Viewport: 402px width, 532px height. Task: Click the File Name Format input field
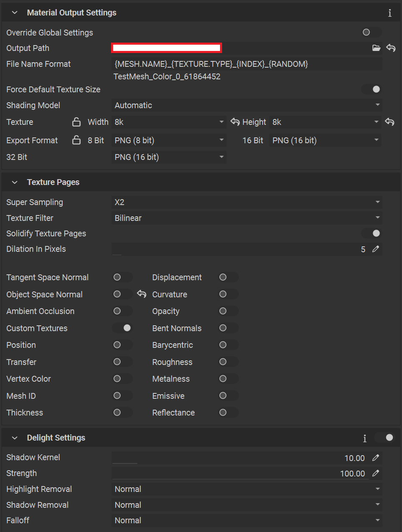247,64
